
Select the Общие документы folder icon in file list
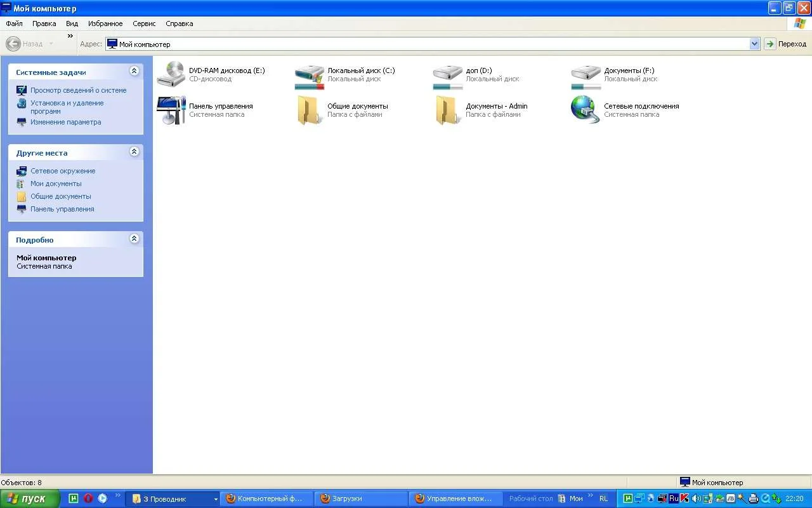[310, 110]
